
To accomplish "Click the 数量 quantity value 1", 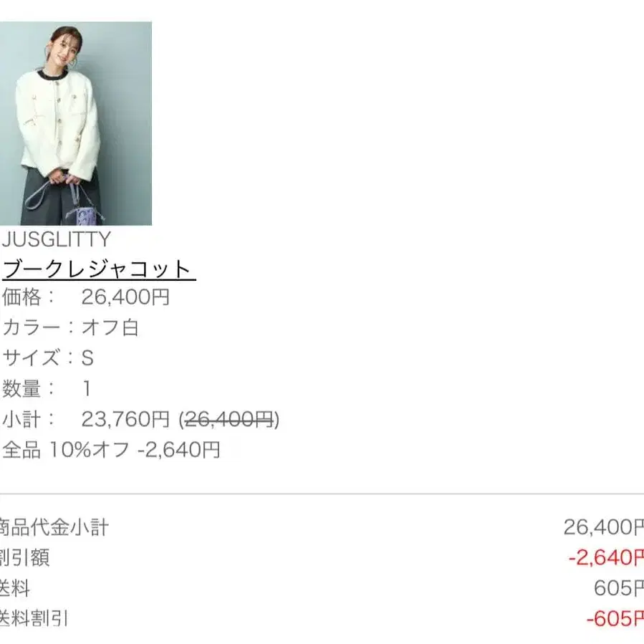I will click(x=87, y=388).
